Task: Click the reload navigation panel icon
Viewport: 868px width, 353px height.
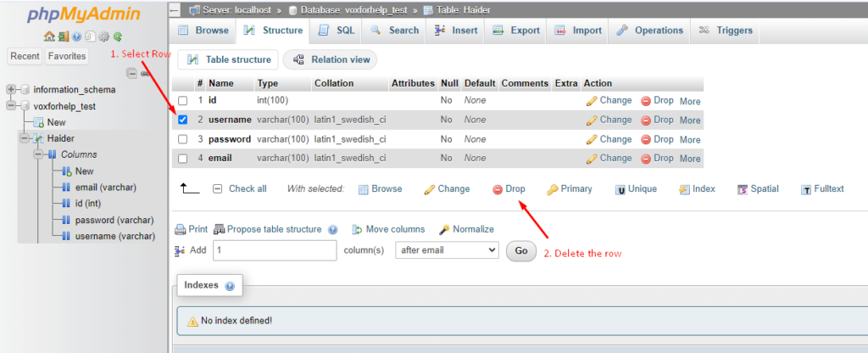Action: pos(117,36)
